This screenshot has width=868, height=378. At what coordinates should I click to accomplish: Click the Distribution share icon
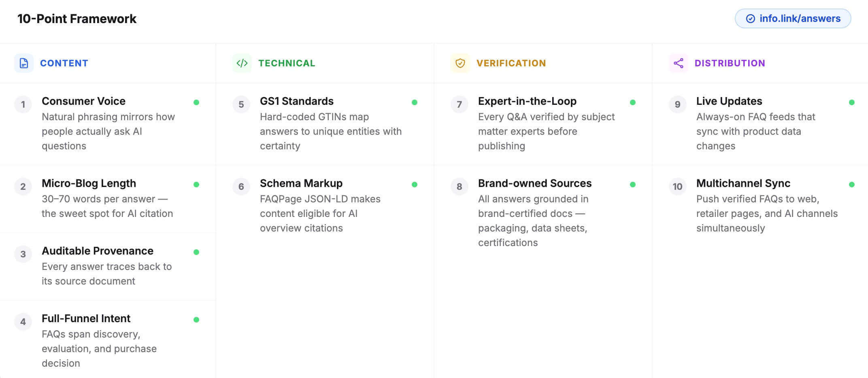[678, 63]
